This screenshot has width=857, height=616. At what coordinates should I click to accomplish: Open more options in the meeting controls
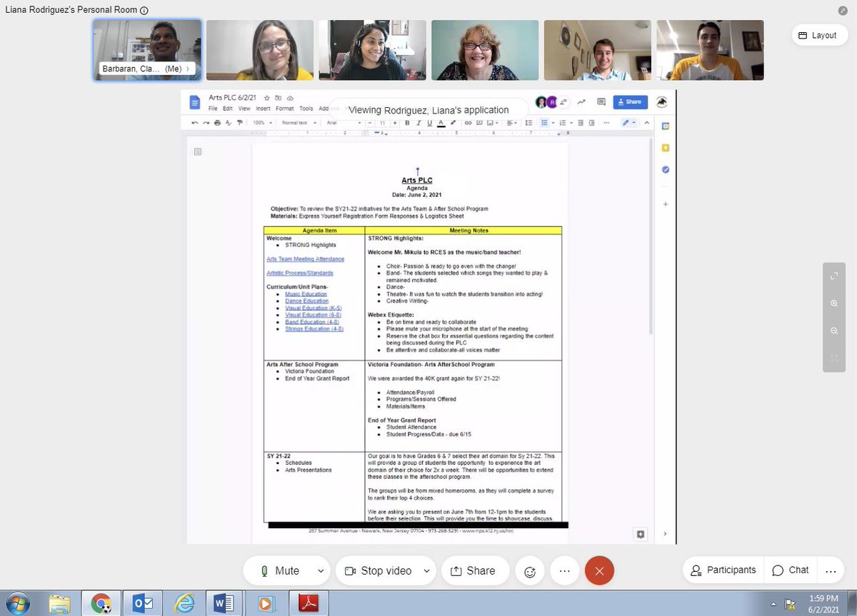(x=565, y=571)
